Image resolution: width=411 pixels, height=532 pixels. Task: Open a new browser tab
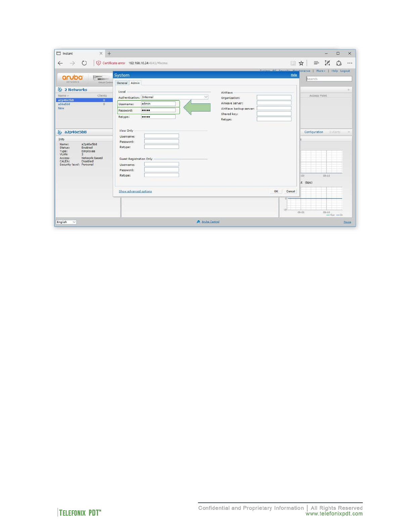[x=109, y=53]
